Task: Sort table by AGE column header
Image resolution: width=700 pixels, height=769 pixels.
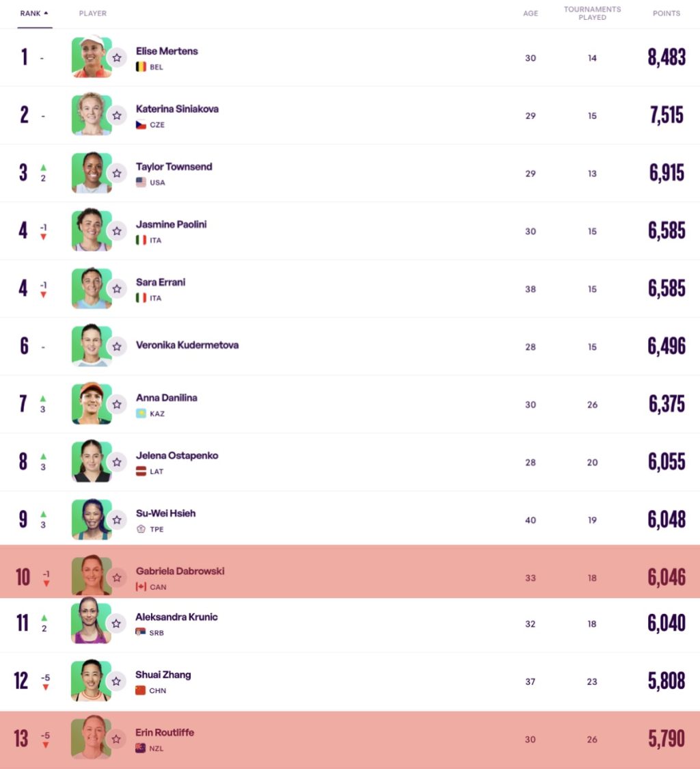Action: 530,14
